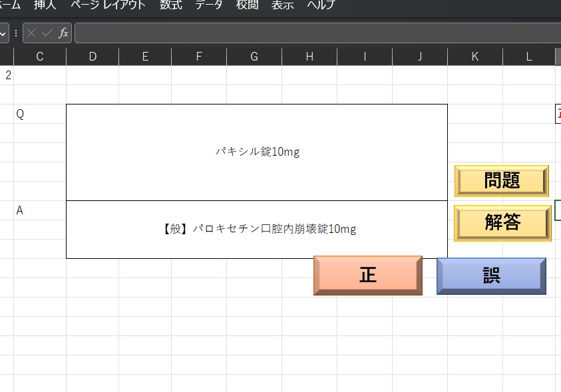Click the orange 正 button

click(x=368, y=275)
